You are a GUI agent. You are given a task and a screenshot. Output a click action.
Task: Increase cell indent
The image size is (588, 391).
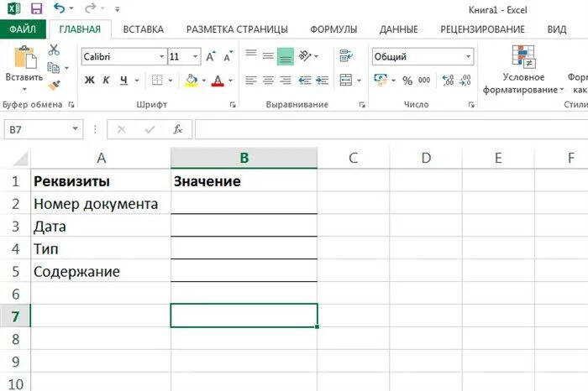point(322,81)
